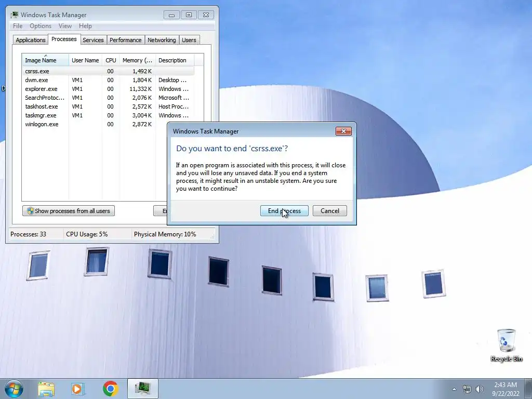532x399 pixels.
Task: Sort by Description column header
Action: coord(175,60)
